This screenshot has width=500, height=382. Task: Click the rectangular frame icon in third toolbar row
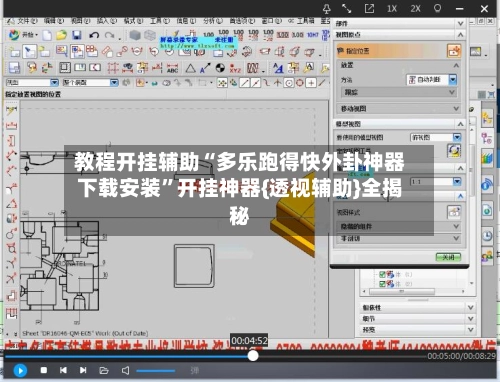pyautogui.click(x=65, y=68)
